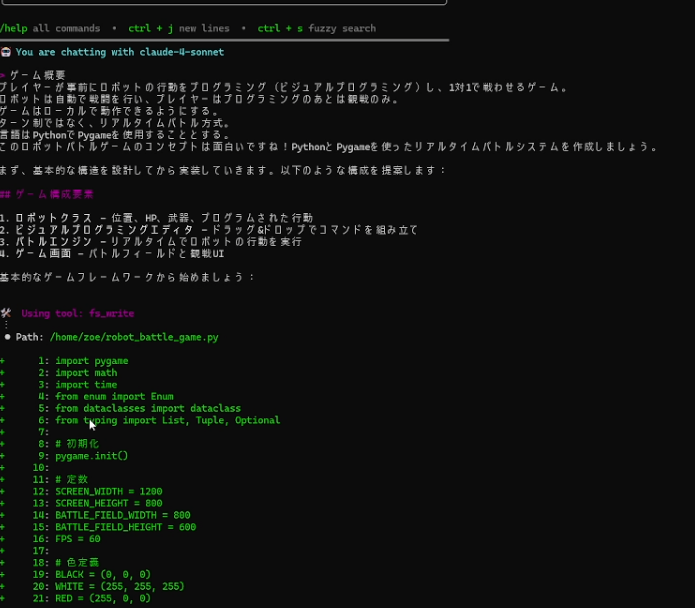Click code line 'pygame.init()'
Image resolution: width=695 pixels, height=608 pixels.
91,456
